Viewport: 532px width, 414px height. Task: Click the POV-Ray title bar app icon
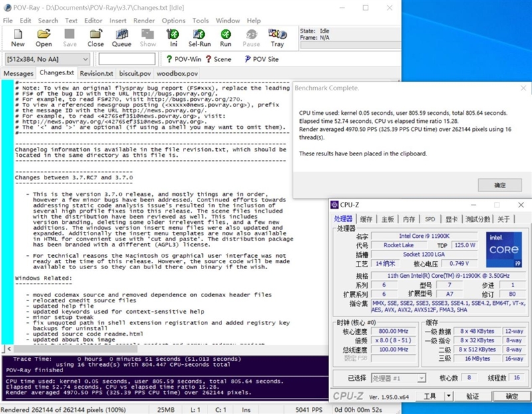click(7, 7)
